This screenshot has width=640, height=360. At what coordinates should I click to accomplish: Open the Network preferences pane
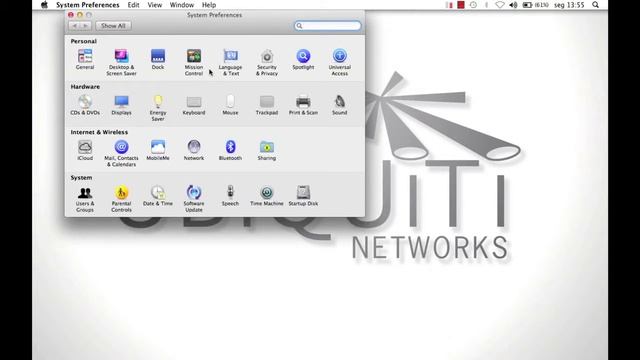(x=194, y=150)
